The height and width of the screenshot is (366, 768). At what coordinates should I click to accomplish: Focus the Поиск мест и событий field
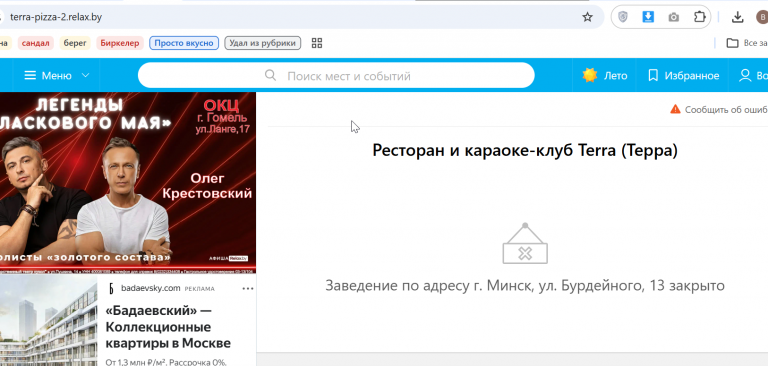pos(336,75)
